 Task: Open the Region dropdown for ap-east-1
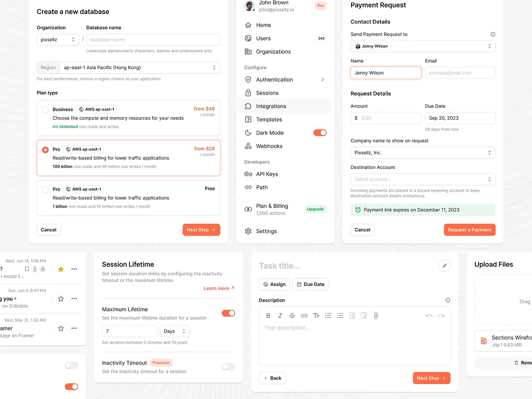click(141, 67)
